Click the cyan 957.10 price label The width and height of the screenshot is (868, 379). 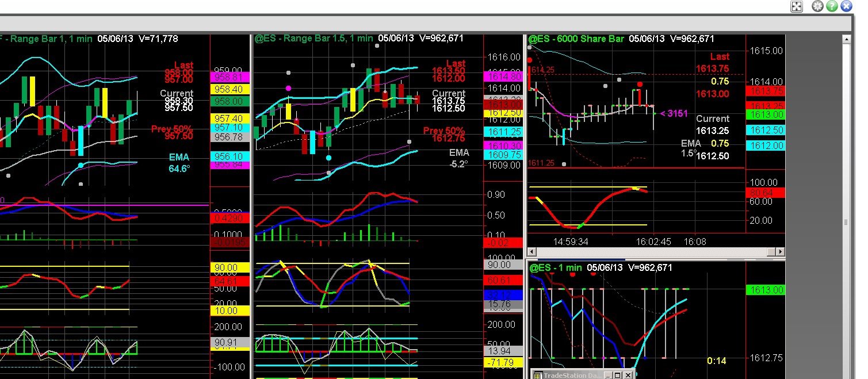tap(230, 127)
